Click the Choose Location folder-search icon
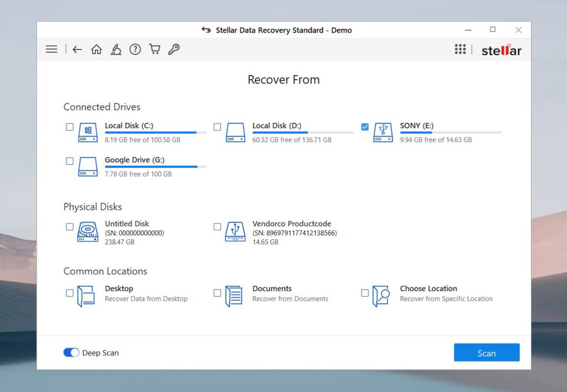Viewport: 567px width, 392px height. tap(380, 295)
